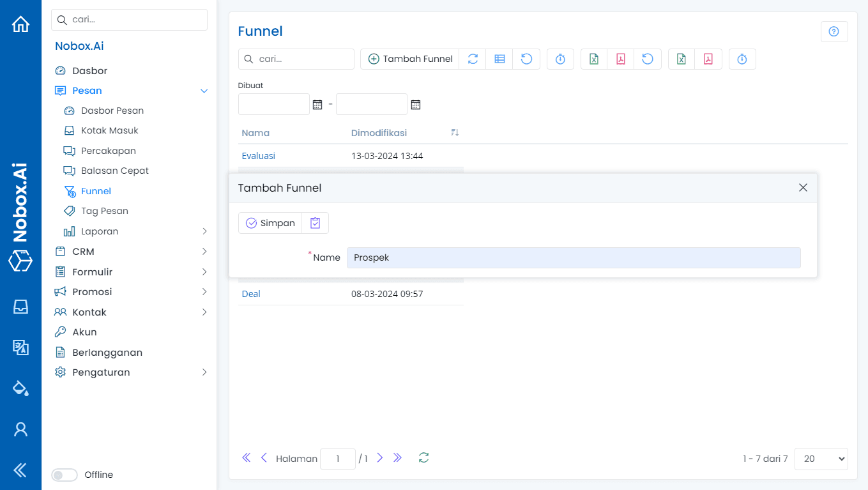Click the timer/history icon in the toolbar
The width and height of the screenshot is (868, 490).
[560, 59]
